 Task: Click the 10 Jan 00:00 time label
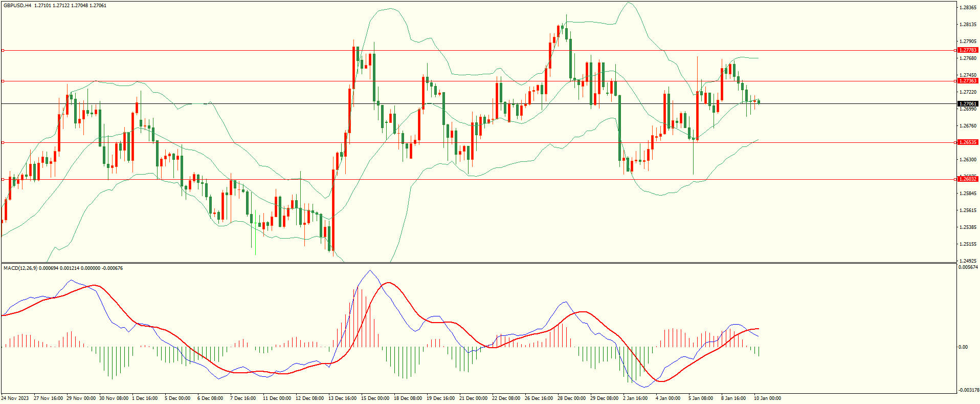coord(767,398)
